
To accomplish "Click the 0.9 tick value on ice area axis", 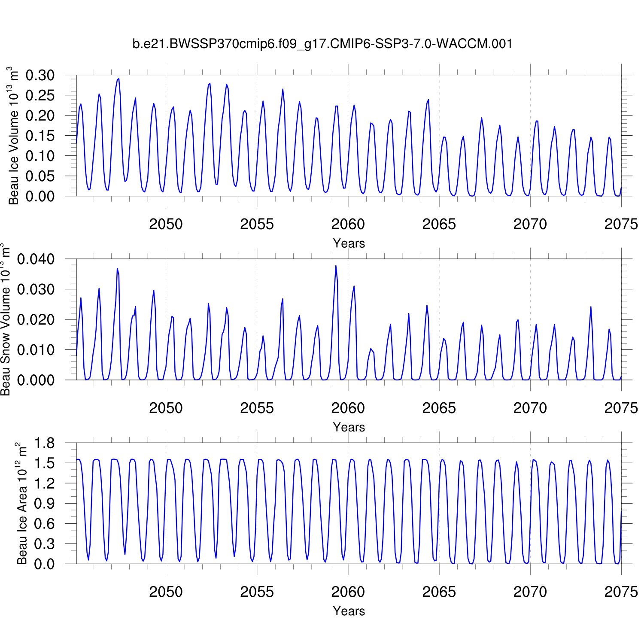I will tap(45, 504).
